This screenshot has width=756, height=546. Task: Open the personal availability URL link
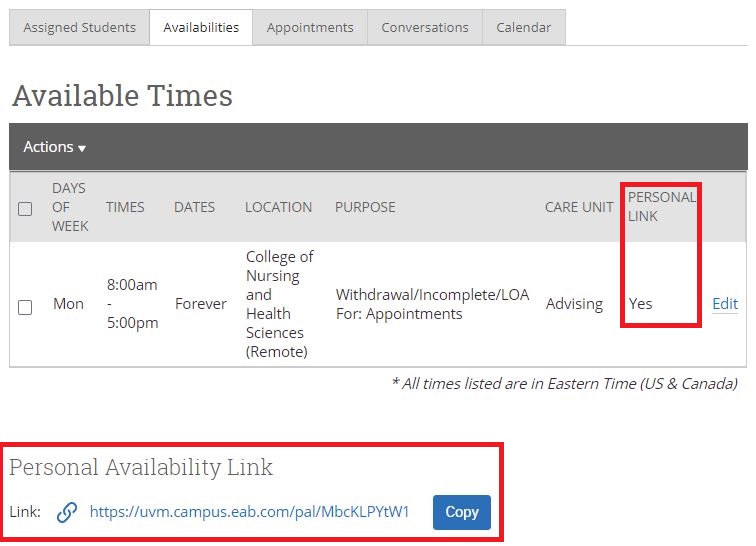(x=249, y=512)
